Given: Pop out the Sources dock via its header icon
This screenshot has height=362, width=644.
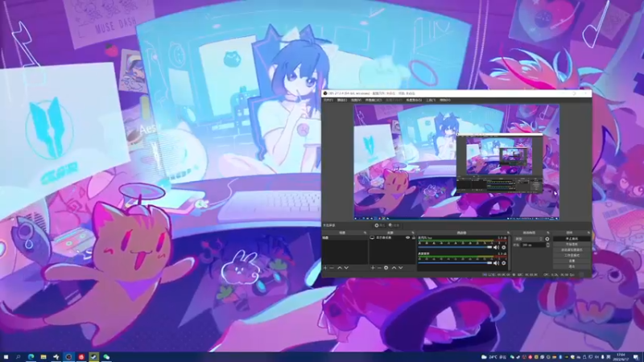Looking at the screenshot, I should (x=413, y=232).
